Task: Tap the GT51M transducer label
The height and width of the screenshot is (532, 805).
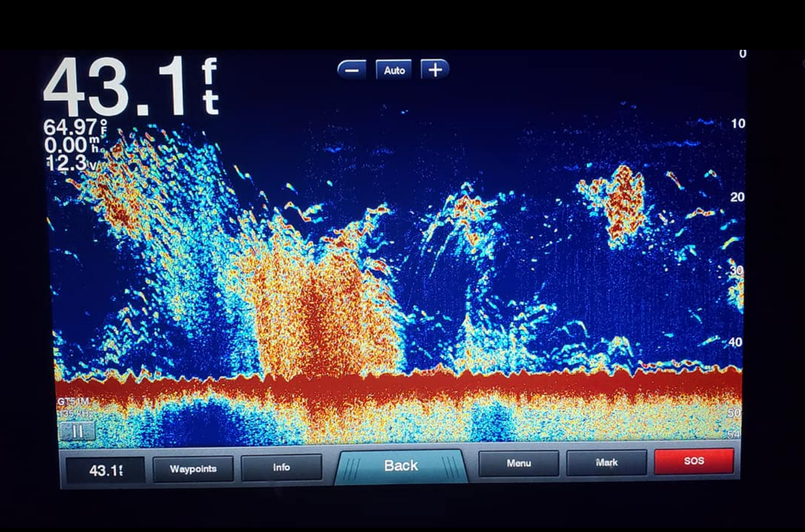Action: pyautogui.click(x=73, y=401)
